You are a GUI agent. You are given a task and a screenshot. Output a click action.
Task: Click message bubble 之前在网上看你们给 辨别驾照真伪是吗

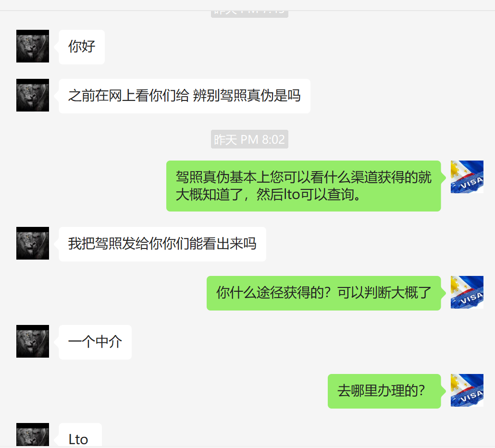click(x=185, y=96)
